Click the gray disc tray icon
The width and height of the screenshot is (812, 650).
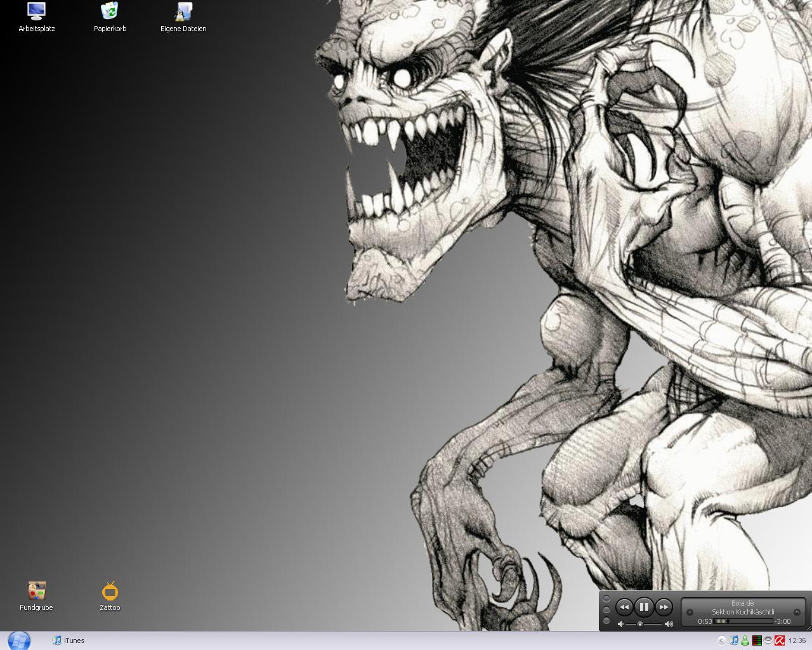768,640
